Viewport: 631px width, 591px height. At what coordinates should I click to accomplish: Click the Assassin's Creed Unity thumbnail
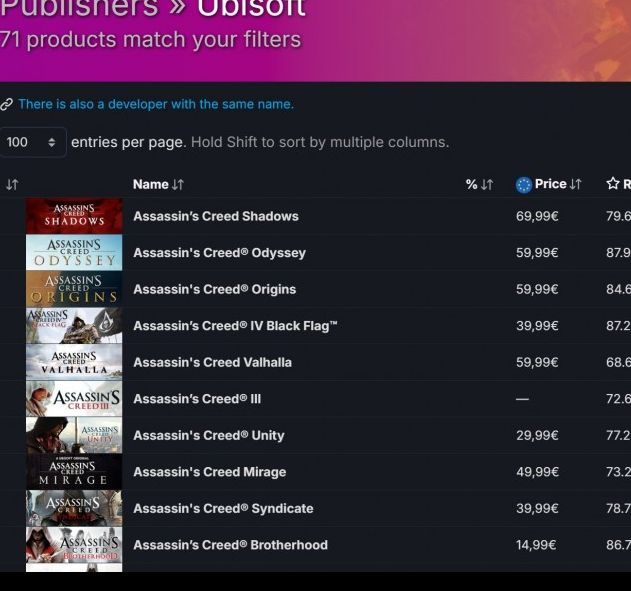(x=74, y=435)
